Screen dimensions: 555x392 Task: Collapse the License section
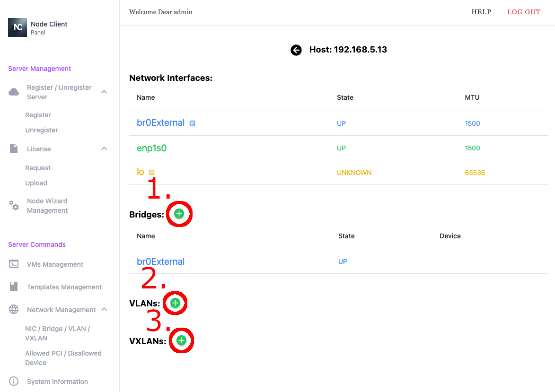pyautogui.click(x=104, y=149)
